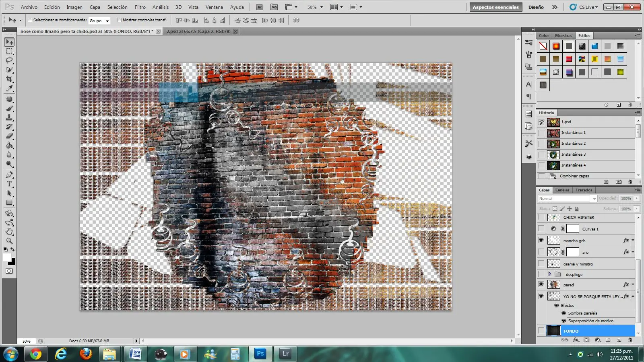
Task: Switch to the Canales tab
Action: pos(562,190)
